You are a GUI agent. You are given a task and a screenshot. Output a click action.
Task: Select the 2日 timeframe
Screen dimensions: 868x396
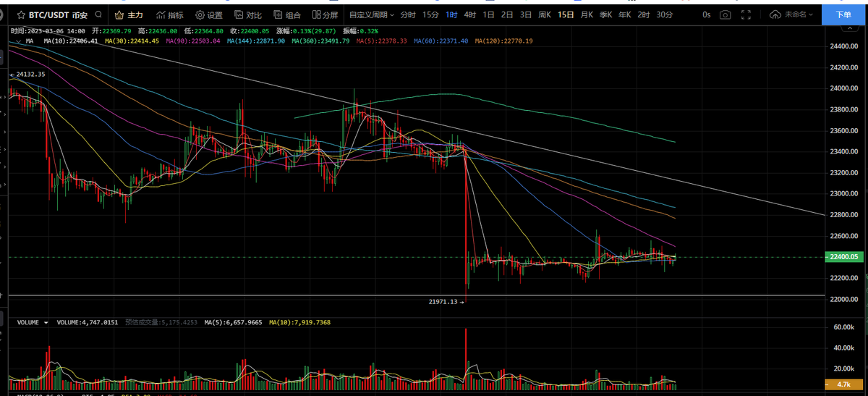pyautogui.click(x=508, y=14)
